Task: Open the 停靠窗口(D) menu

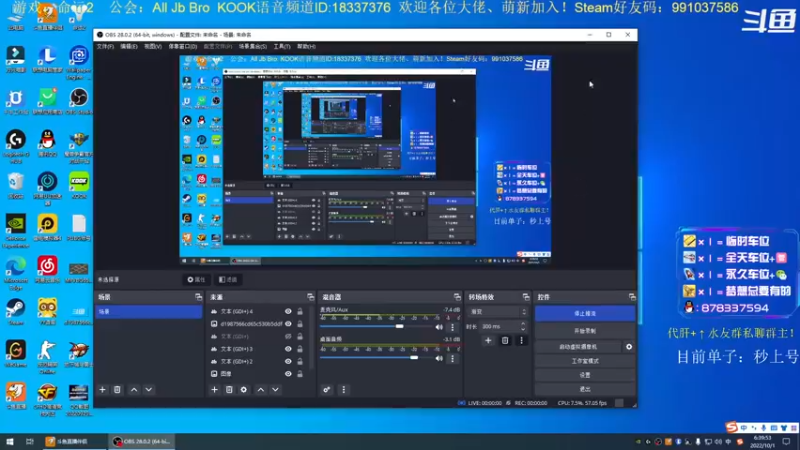Action: (183, 46)
